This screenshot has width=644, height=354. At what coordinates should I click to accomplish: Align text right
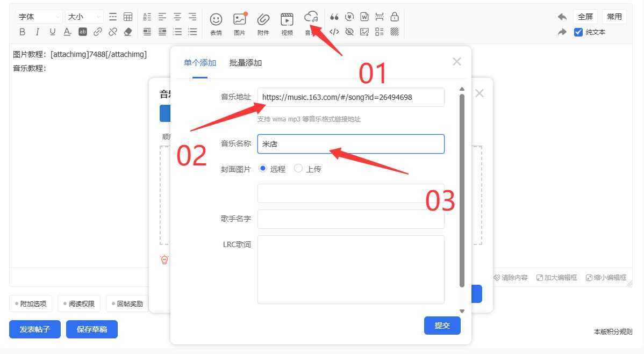point(192,17)
